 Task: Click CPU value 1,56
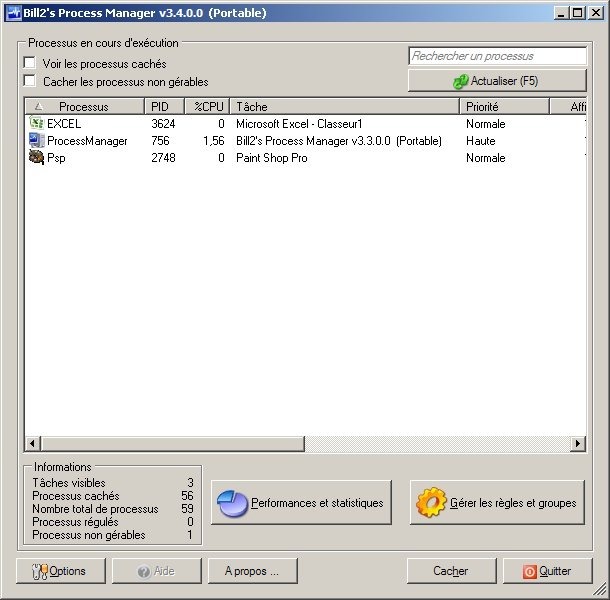coord(214,141)
